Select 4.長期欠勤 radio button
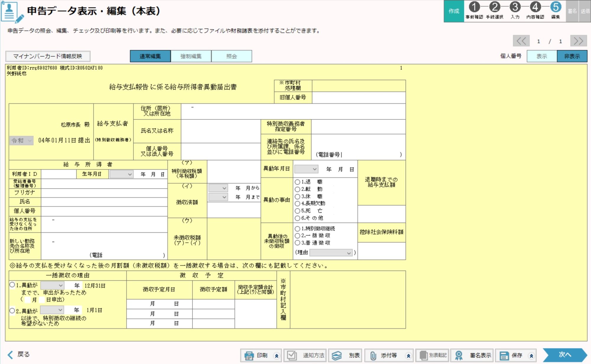Viewport: 591px width, 364px height. 297,204
